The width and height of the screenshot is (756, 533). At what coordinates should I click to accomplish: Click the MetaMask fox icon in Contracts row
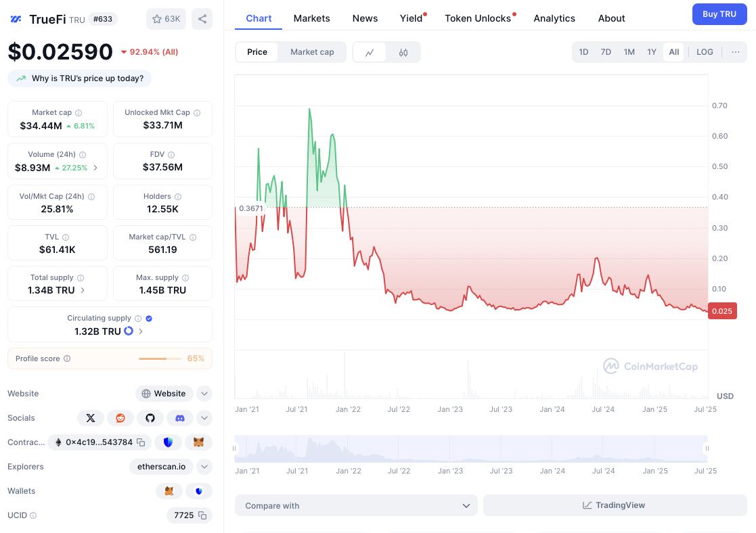(198, 442)
